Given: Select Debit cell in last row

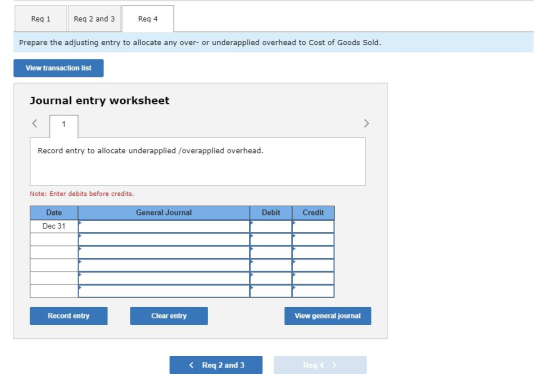Looking at the screenshot, I should tap(271, 291).
